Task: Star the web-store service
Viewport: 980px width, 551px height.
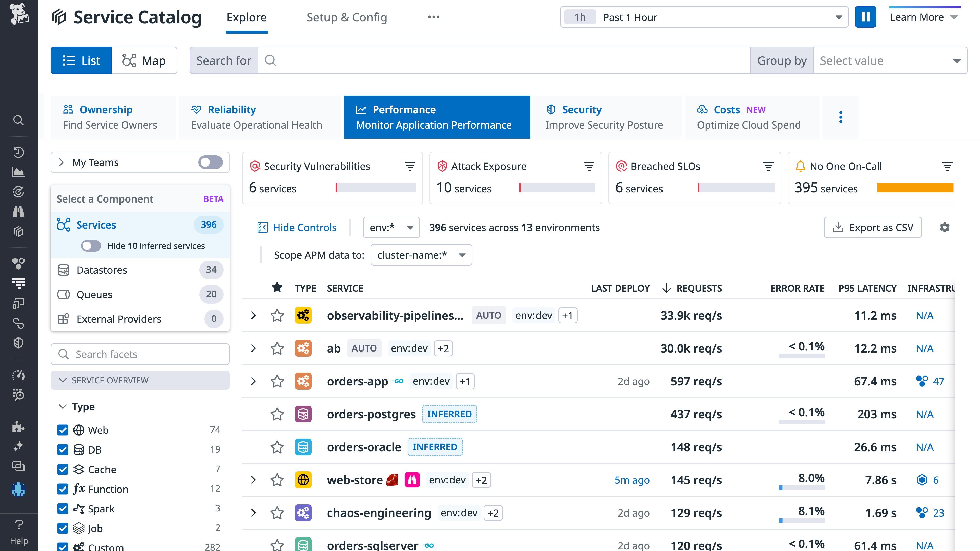Action: coord(277,480)
